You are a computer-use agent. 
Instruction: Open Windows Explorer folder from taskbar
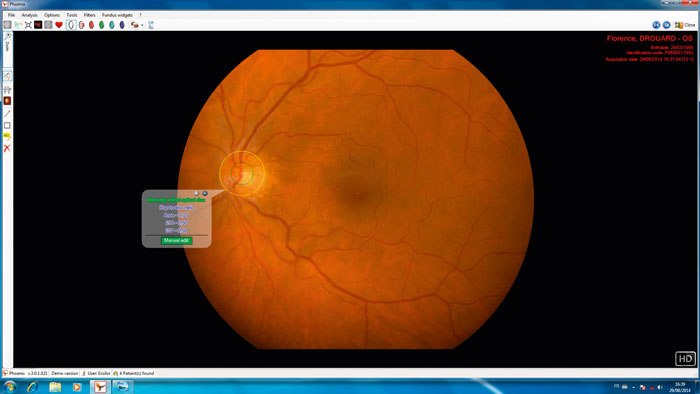click(x=55, y=386)
